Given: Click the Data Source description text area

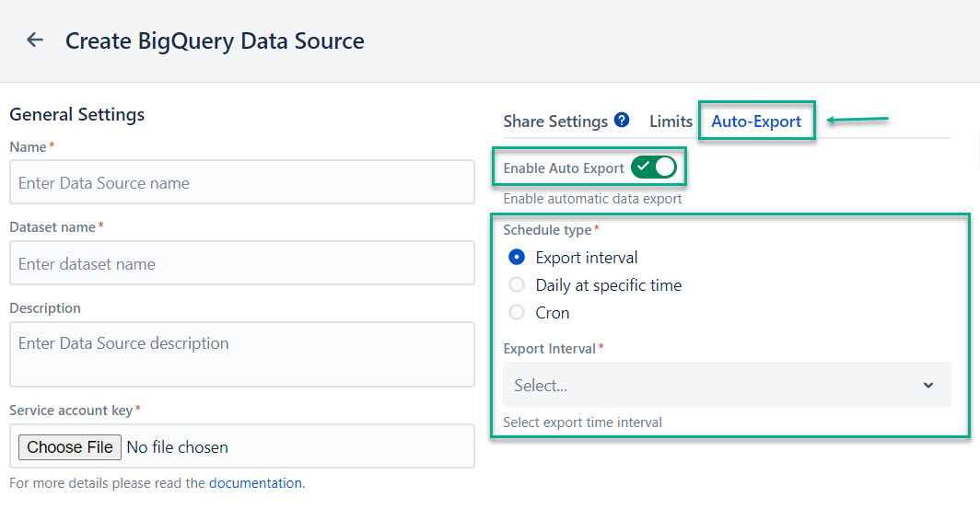Looking at the screenshot, I should point(242,354).
